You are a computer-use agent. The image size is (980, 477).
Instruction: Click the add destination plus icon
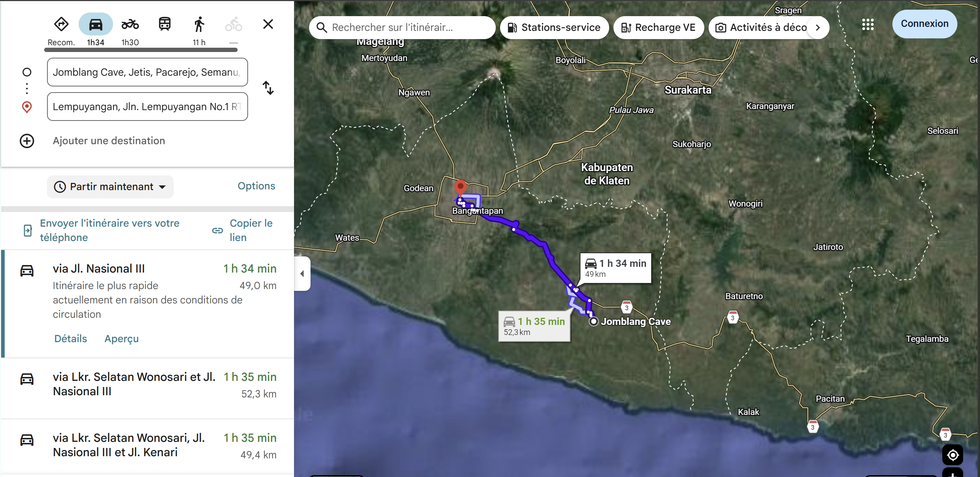(x=27, y=141)
